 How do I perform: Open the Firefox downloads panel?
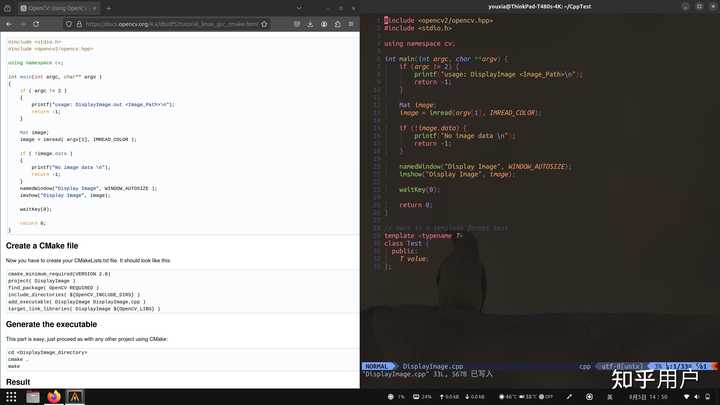click(310, 24)
